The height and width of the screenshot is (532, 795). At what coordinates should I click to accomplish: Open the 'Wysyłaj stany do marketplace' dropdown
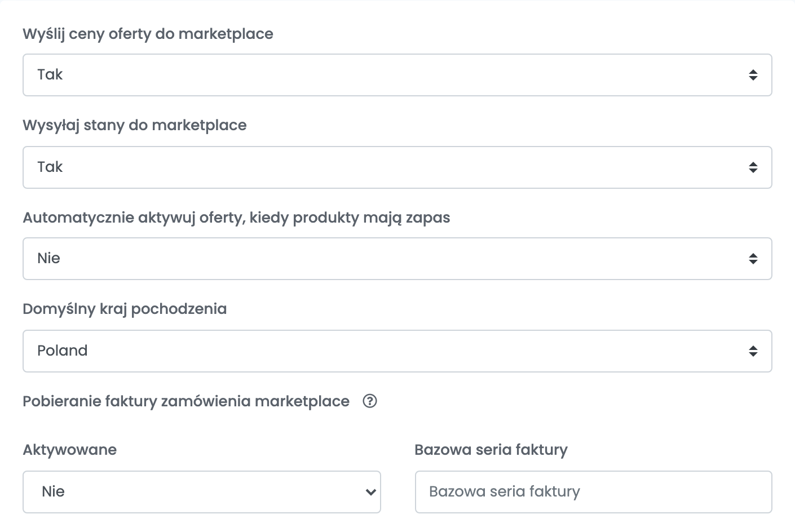[397, 167]
